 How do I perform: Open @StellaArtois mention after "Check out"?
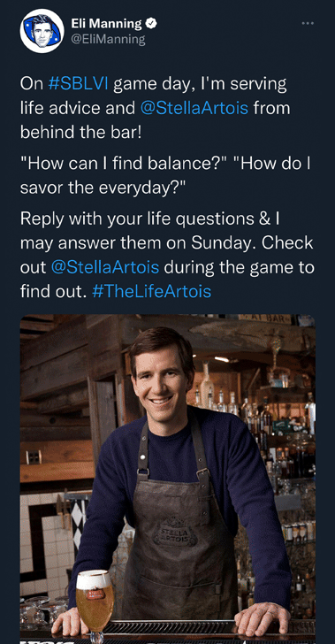(105, 267)
